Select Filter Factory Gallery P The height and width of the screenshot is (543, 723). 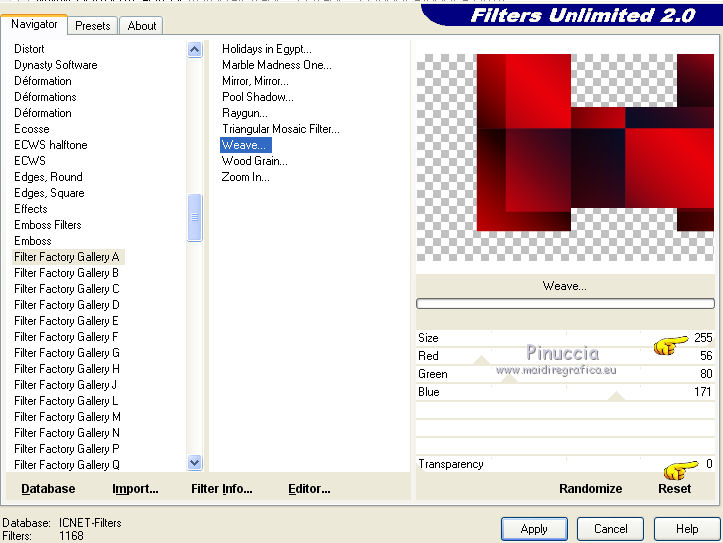[x=66, y=449]
